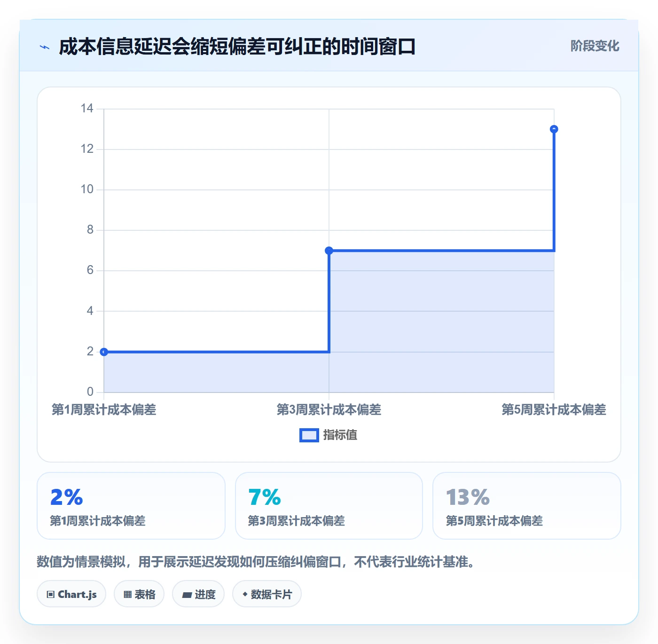This screenshot has width=658, height=644.
Task: Click the 13% value in the stat card
Action: coord(468,497)
